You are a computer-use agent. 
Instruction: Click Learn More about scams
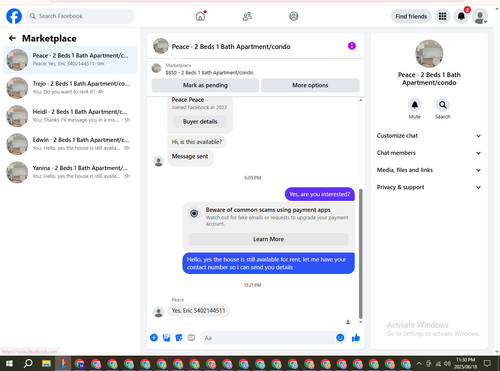pos(268,239)
